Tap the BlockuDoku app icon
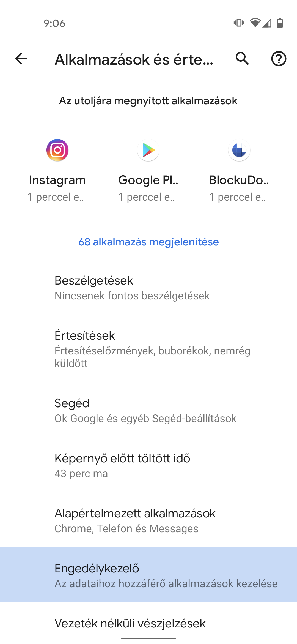Image resolution: width=297 pixels, height=644 pixels. click(239, 150)
